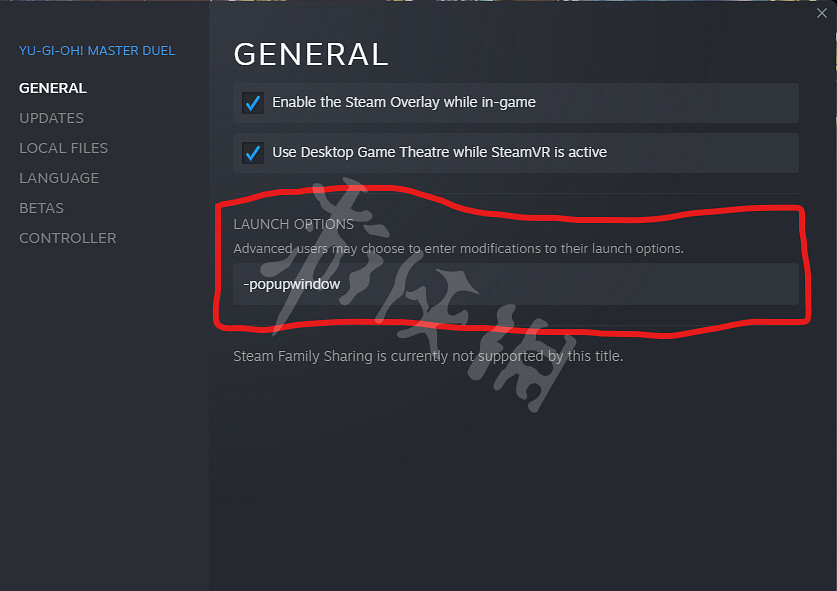Screen dimensions: 837x591
Task: Untick the Desktop Game Theatre checkmark box
Action: point(253,153)
